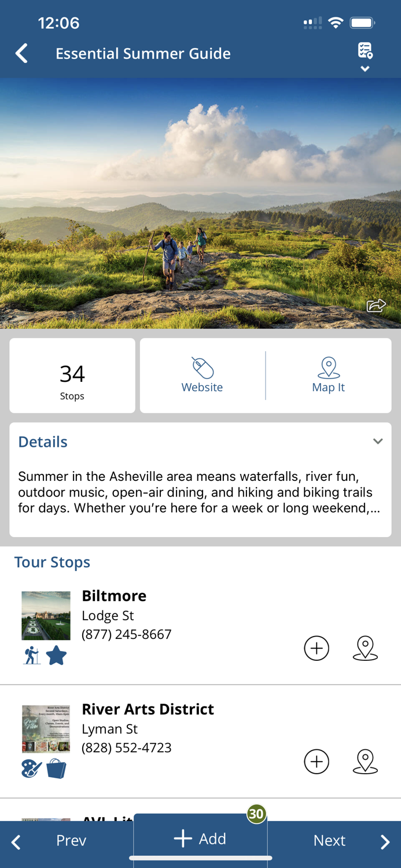Click the shopping bag icon under River Arts District
Viewport: 401px width, 868px height.
[x=56, y=768]
